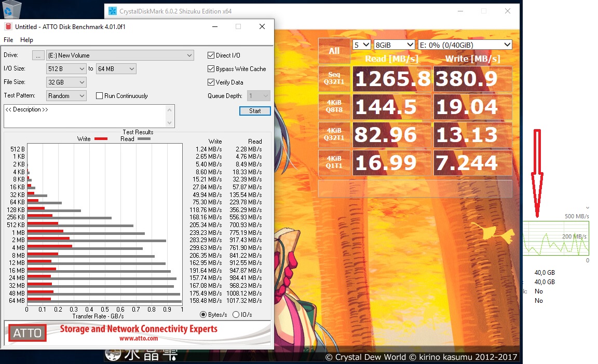Select the Bytes/s radio button
This screenshot has width=598, height=364.
(x=203, y=315)
